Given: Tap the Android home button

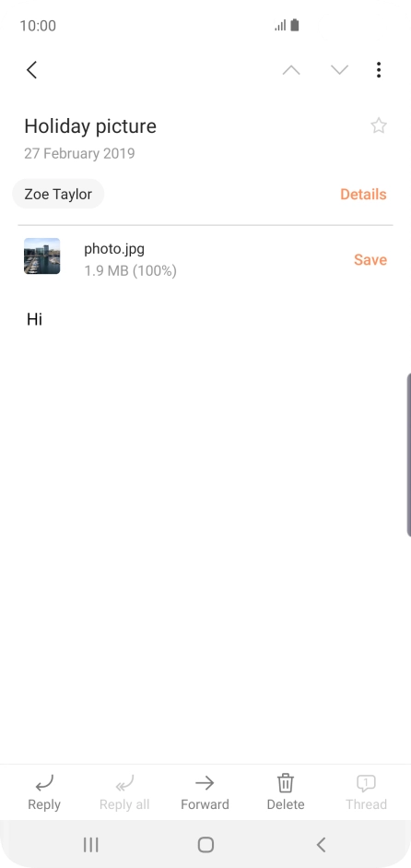Looking at the screenshot, I should [205, 844].
